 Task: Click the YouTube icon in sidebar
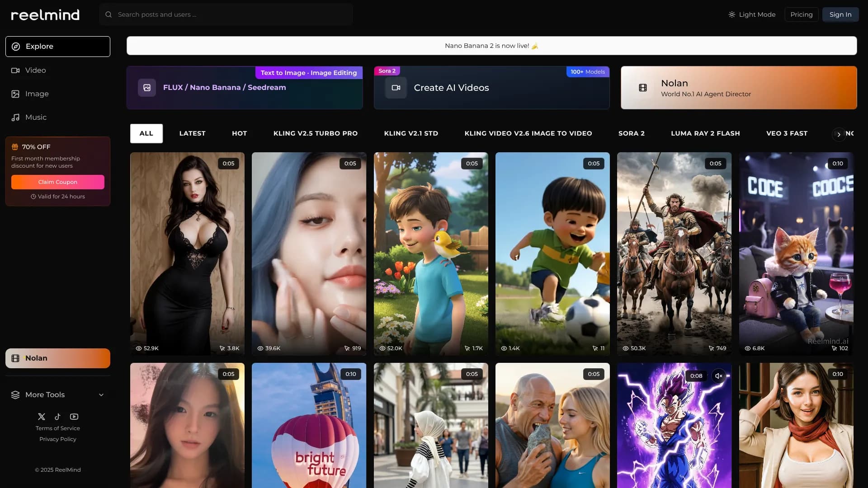pyautogui.click(x=74, y=417)
